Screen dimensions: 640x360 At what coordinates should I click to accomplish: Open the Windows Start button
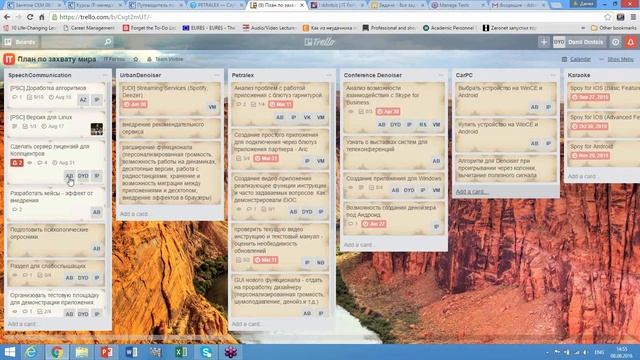9,352
